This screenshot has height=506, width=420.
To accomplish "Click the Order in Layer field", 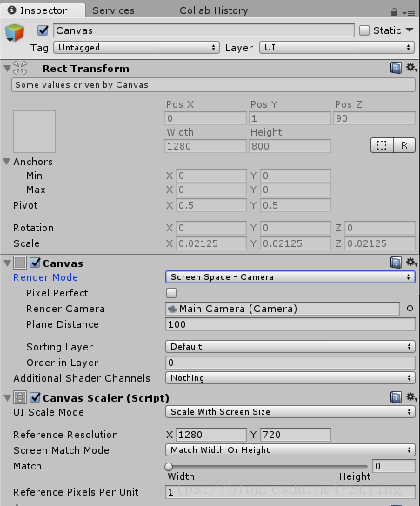I will (290, 363).
